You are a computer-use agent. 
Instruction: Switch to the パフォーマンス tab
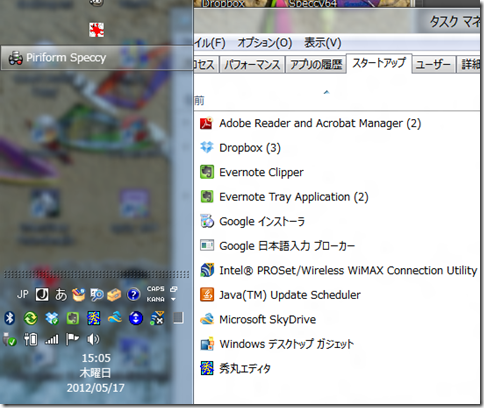[252, 64]
